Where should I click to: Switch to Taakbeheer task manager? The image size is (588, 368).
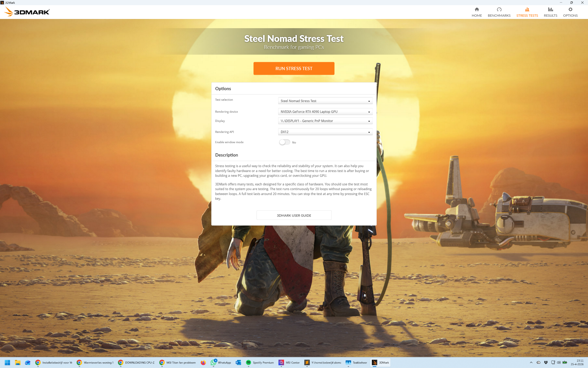click(356, 363)
